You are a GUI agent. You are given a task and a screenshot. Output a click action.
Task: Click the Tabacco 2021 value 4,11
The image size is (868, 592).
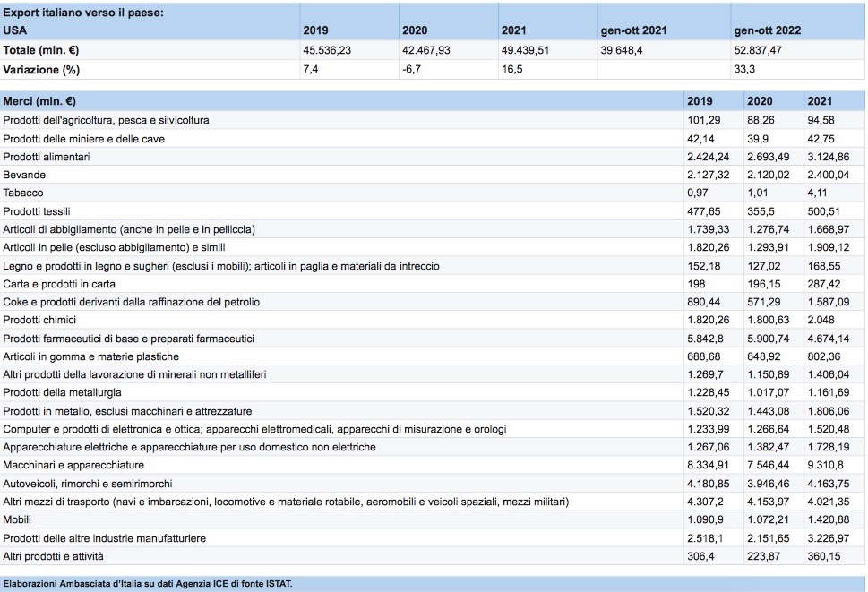pos(817,193)
